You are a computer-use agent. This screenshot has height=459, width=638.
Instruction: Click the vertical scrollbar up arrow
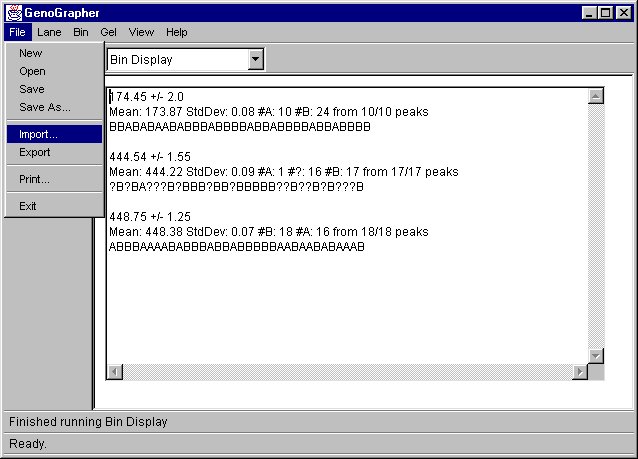click(x=596, y=97)
